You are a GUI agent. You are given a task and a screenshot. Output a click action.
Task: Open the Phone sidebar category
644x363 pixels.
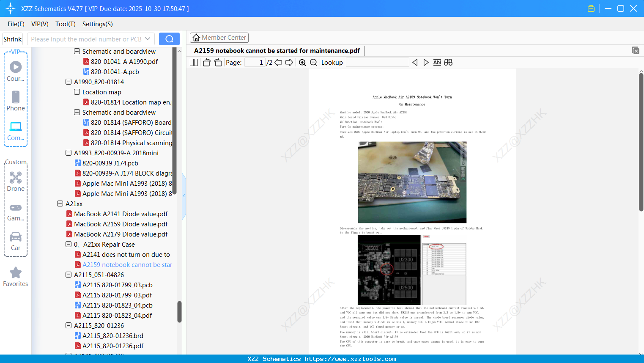pos(16,101)
